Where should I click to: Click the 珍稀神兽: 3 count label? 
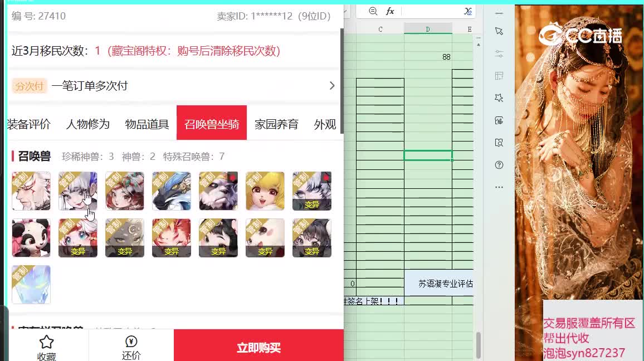point(87,157)
